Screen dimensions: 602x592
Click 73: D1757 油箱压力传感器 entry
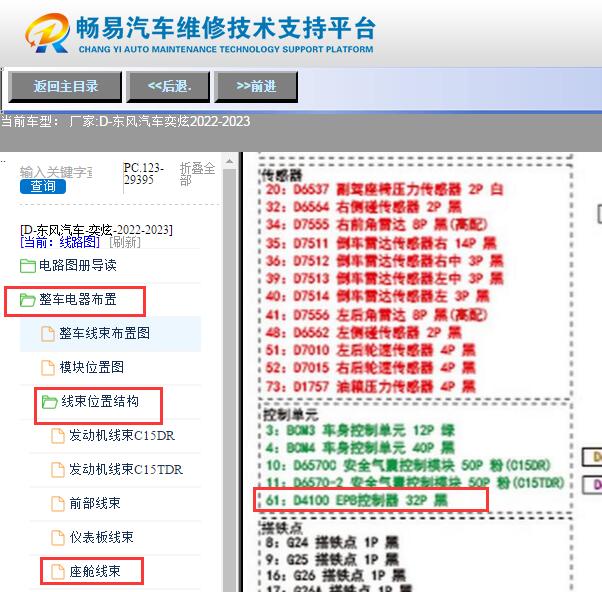click(x=370, y=386)
